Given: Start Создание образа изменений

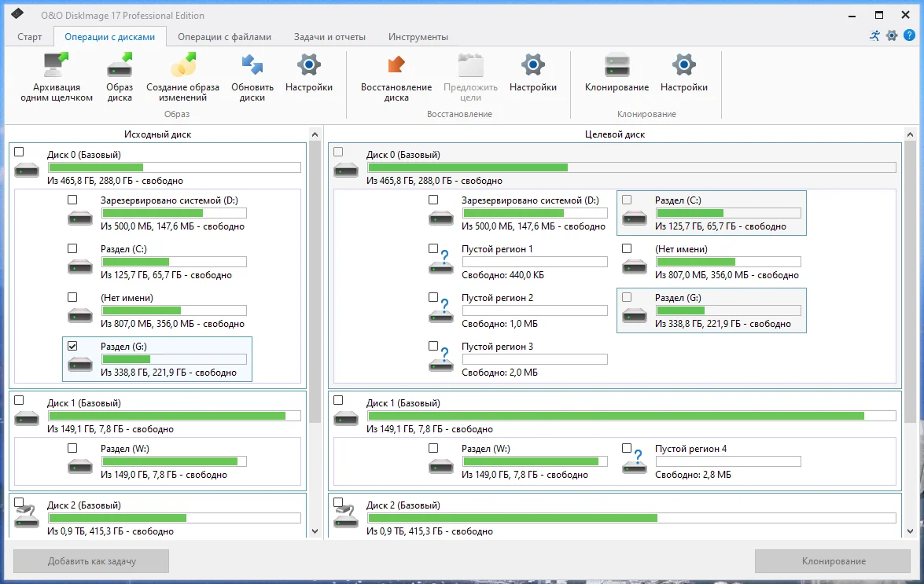Looking at the screenshot, I should [x=182, y=64].
